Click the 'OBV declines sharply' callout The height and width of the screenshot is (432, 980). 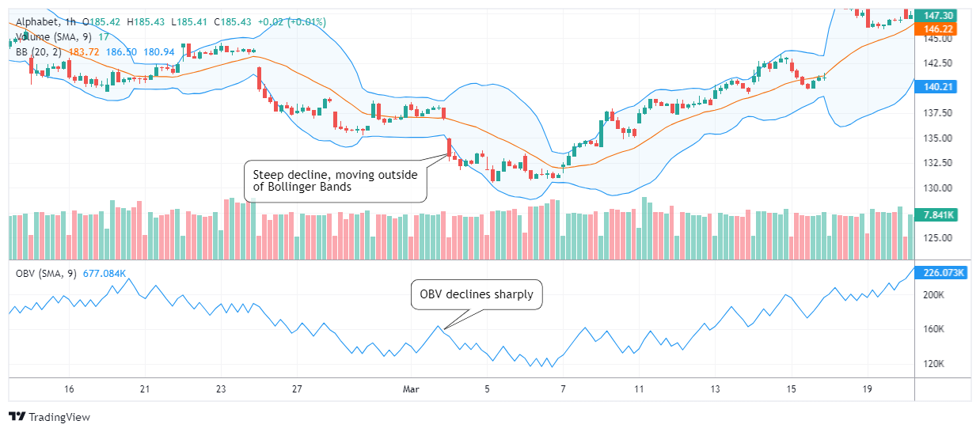477,294
